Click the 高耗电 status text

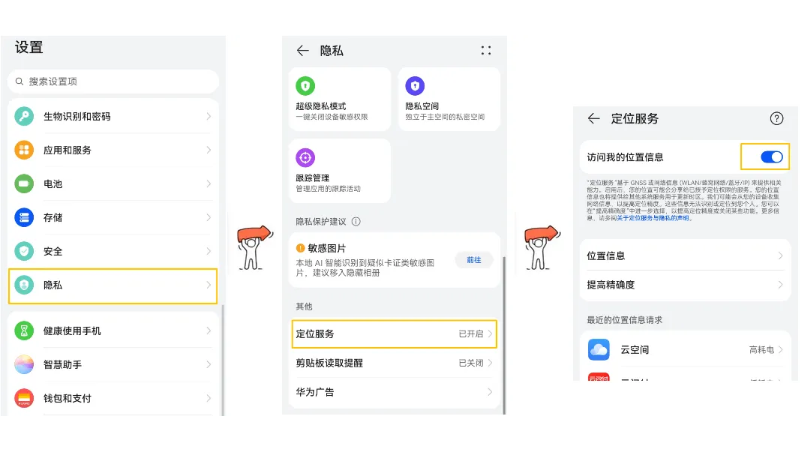761,349
